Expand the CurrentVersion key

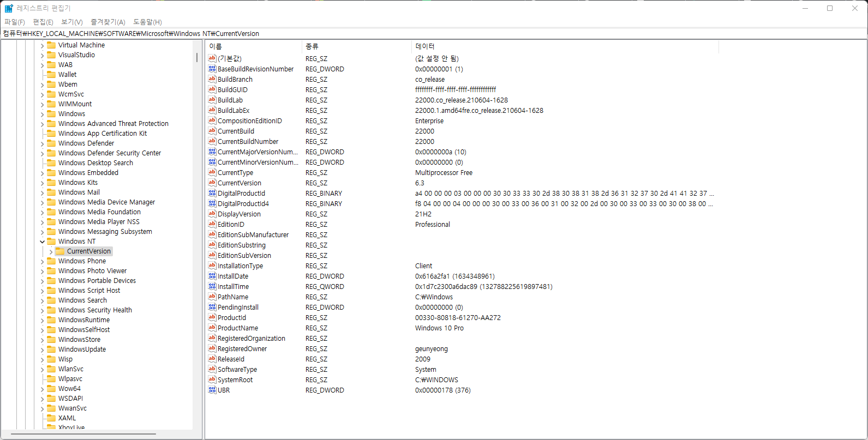[x=51, y=251]
